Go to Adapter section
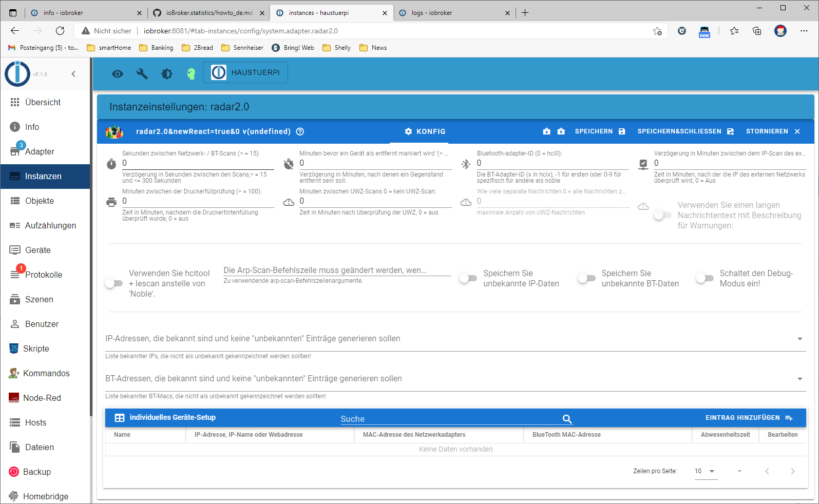819x504 pixels. click(x=45, y=151)
